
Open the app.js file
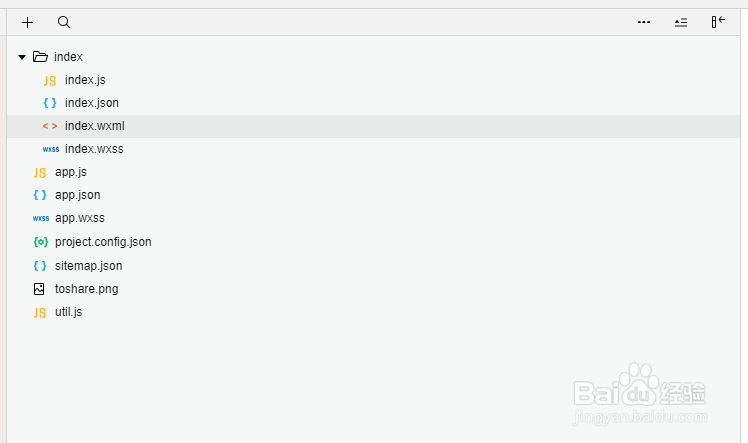[70, 172]
